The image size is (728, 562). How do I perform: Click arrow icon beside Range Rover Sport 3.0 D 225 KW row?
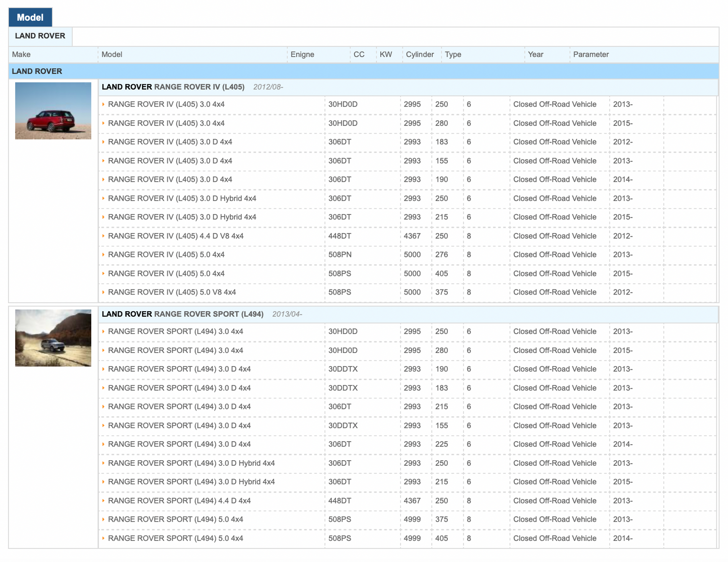(103, 445)
